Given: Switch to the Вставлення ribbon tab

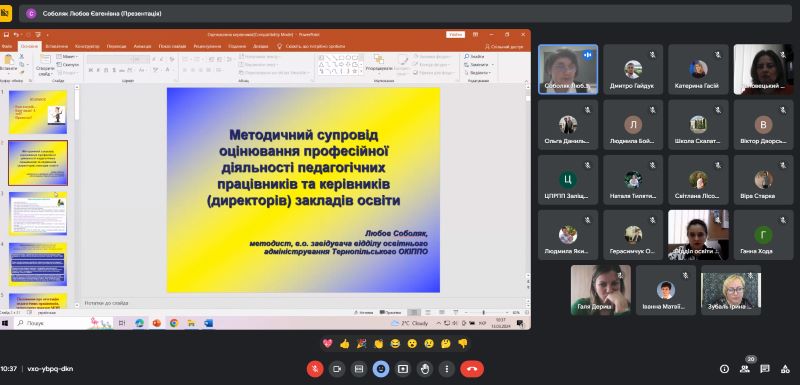Looking at the screenshot, I should point(56,46).
